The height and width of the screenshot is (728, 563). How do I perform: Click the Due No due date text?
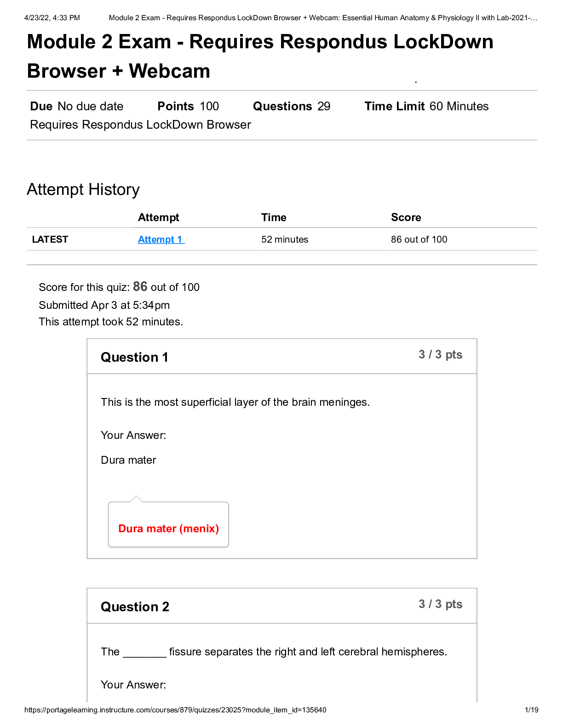77,106
